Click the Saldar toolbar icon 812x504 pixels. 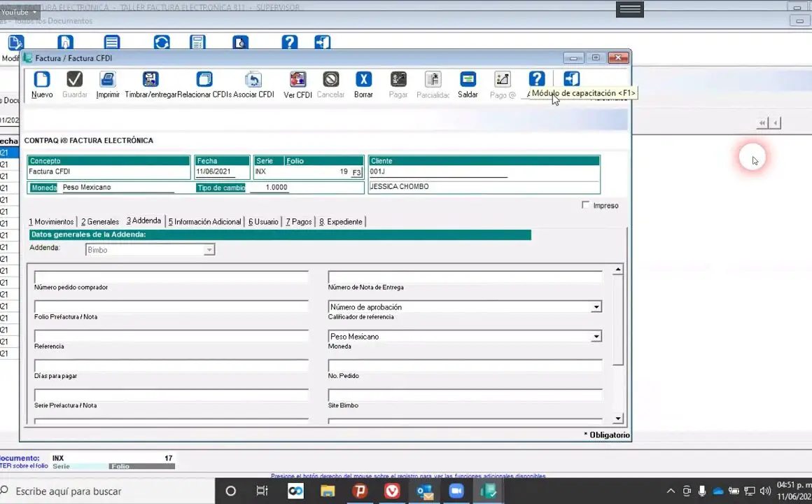point(468,80)
